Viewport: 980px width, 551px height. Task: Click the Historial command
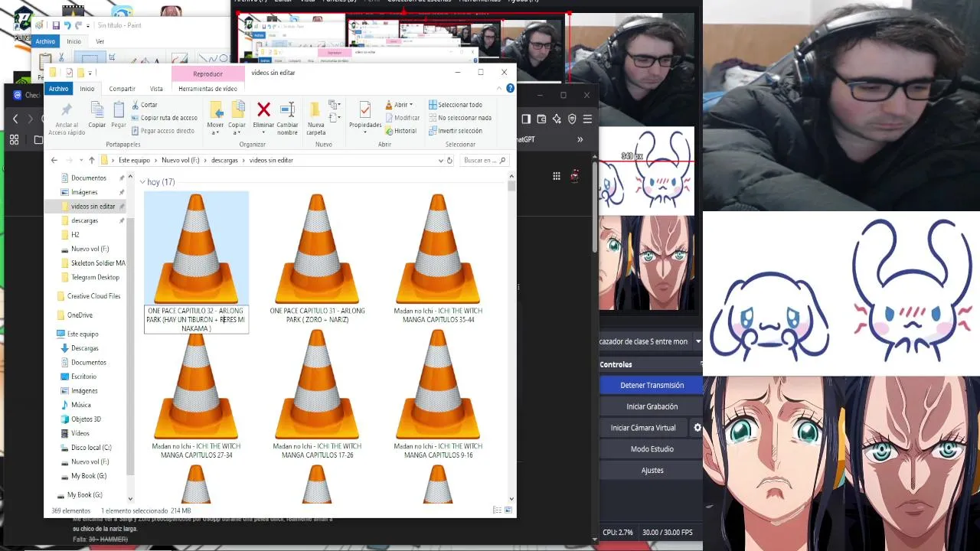pos(400,131)
